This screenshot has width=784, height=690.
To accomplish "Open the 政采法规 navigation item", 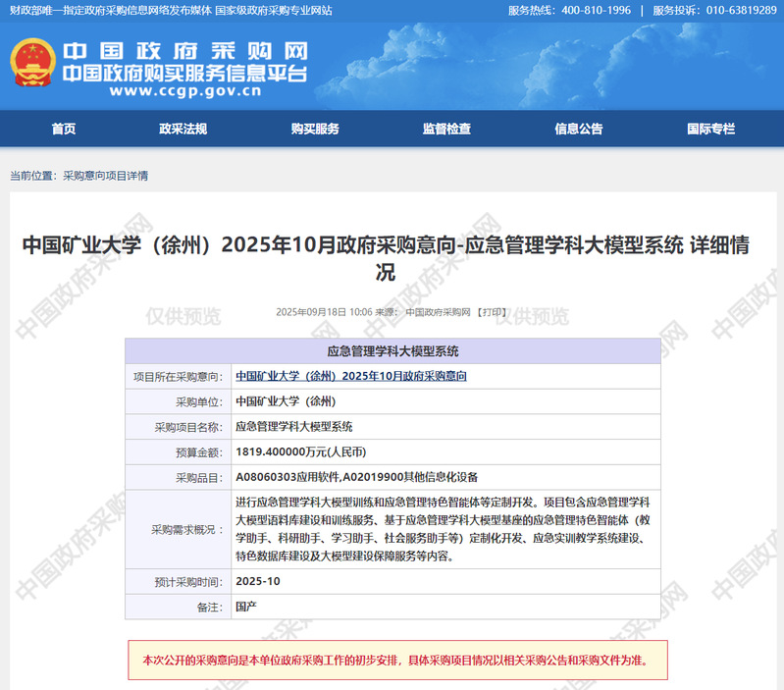I will click(183, 129).
